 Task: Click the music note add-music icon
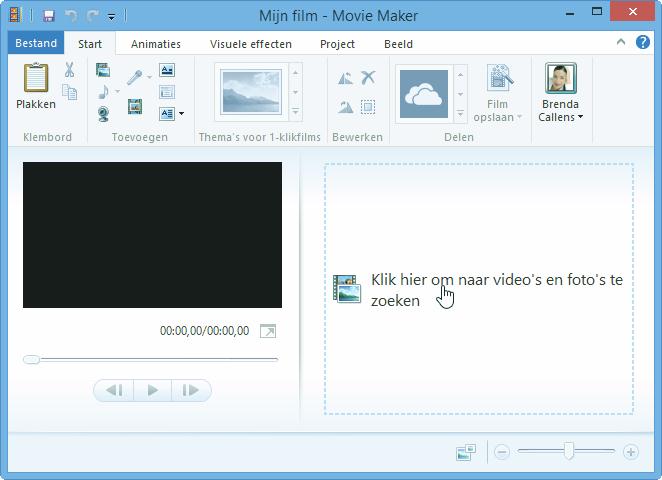103,92
